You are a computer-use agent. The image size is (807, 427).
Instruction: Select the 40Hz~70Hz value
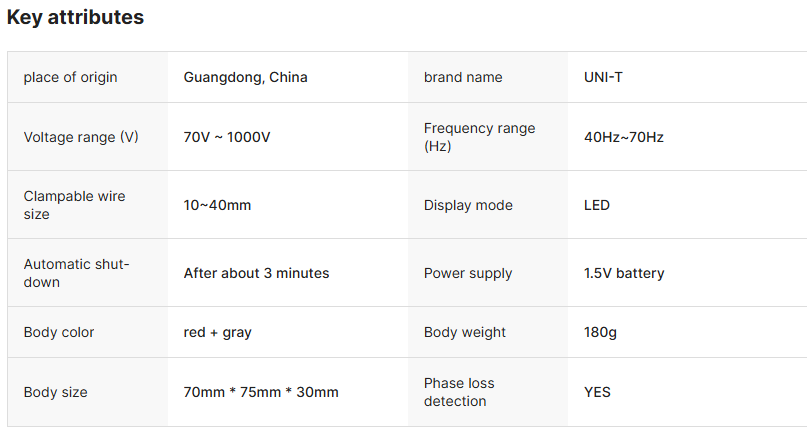point(624,137)
